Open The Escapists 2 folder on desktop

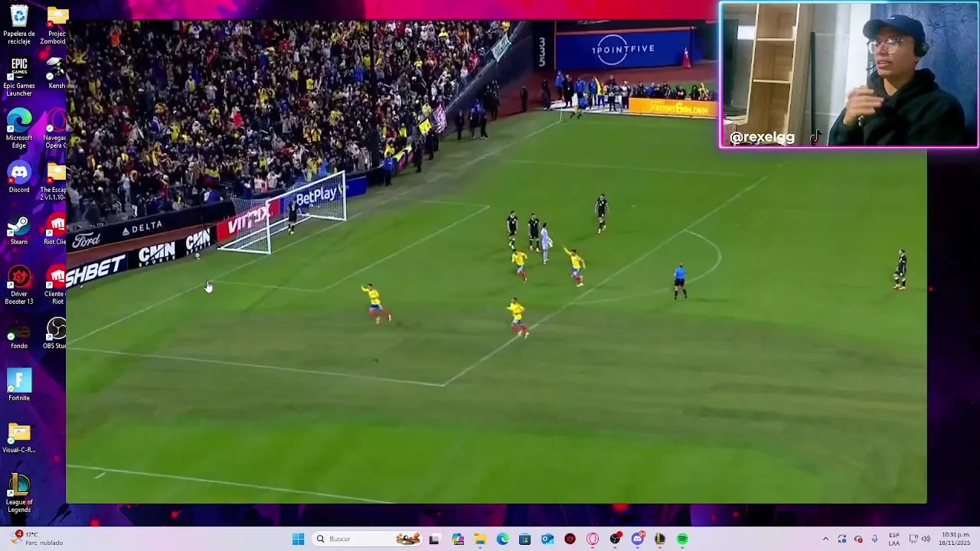[55, 181]
